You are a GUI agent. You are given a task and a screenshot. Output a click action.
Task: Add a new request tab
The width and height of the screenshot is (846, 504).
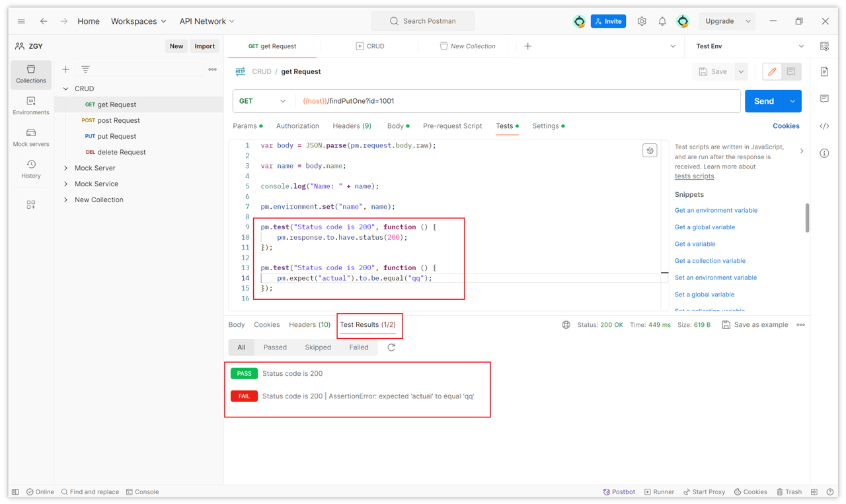[527, 46]
